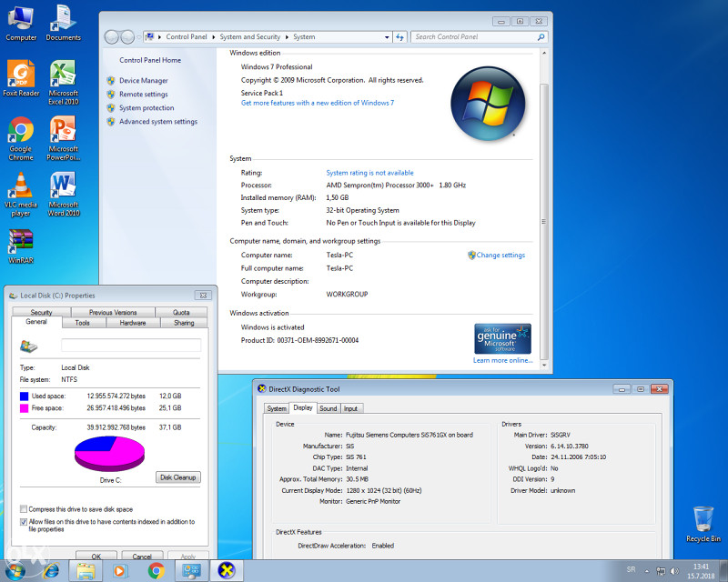Launch Microsoft Word 2010 desktop shortcut
This screenshot has width=728, height=582.
63,194
